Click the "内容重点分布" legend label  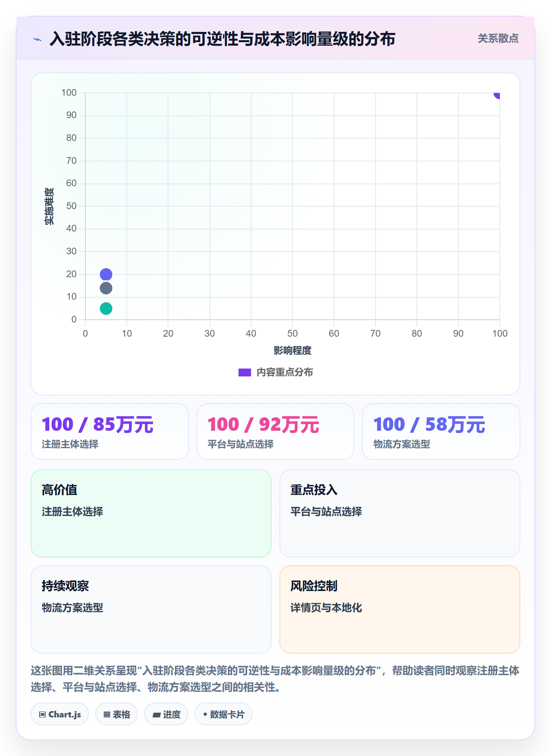(x=285, y=372)
